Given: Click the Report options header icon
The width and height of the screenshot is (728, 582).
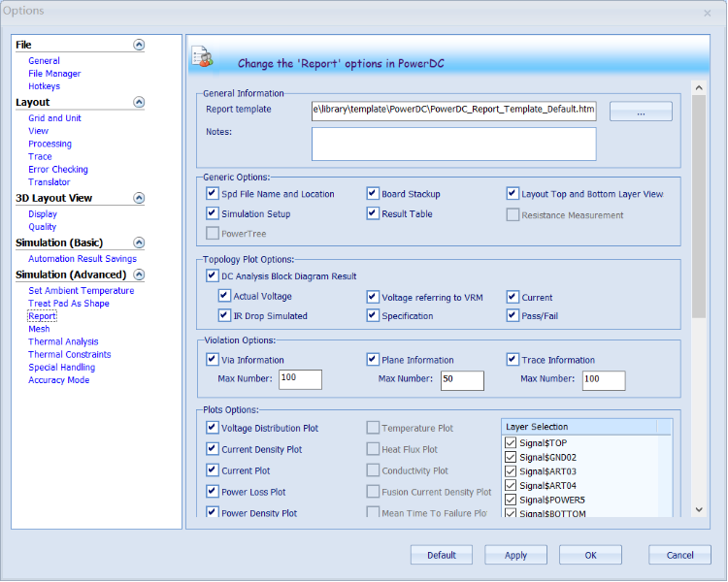Looking at the screenshot, I should pyautogui.click(x=203, y=57).
